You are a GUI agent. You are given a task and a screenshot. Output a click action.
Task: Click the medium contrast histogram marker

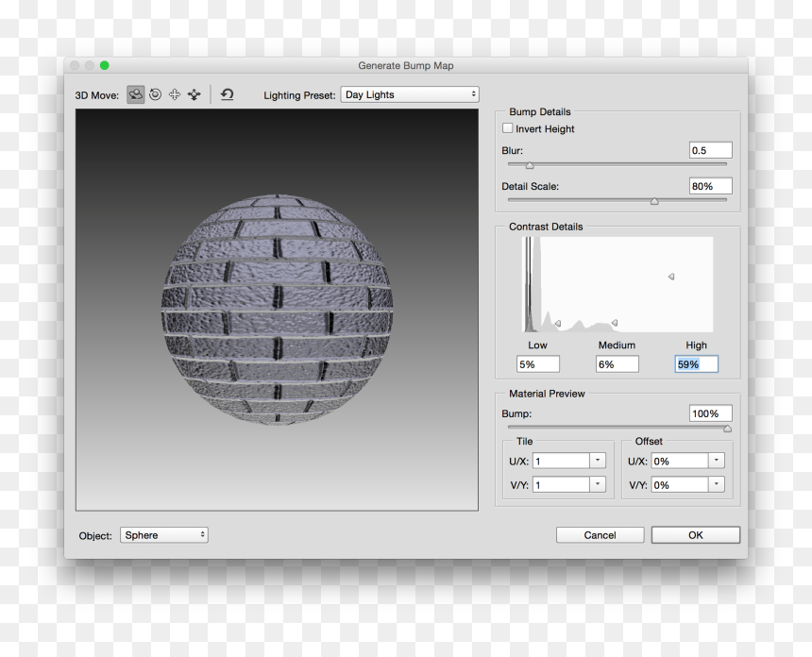coord(614,323)
